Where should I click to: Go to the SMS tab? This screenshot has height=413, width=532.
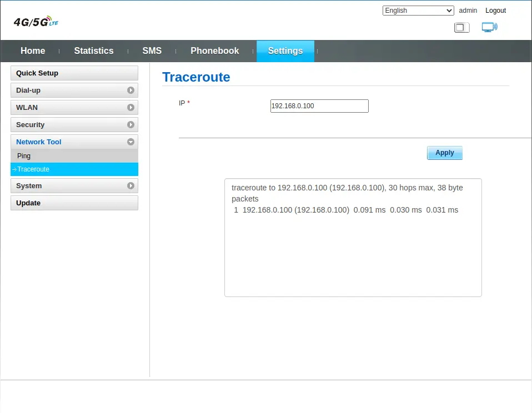coord(152,51)
